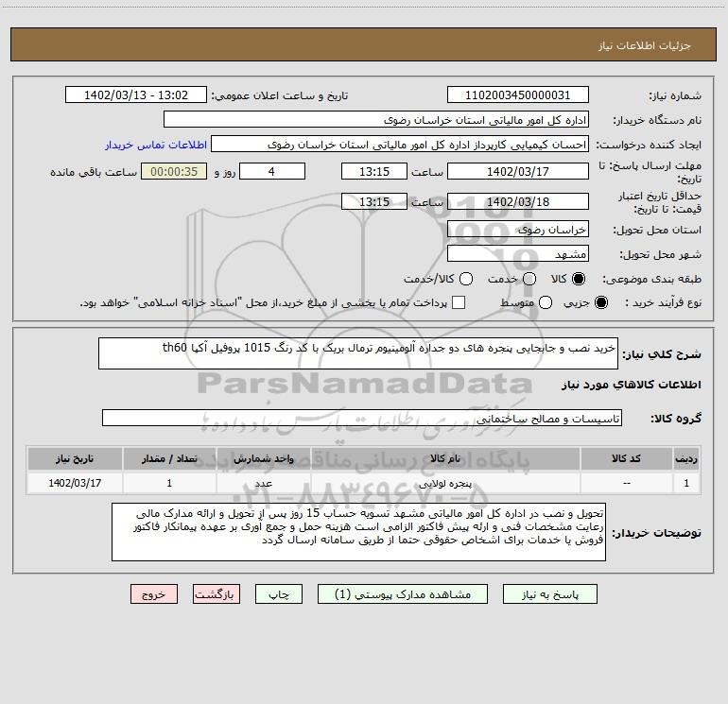
Task: Open the اطلاعات تماس خریدار link
Action: point(156,145)
